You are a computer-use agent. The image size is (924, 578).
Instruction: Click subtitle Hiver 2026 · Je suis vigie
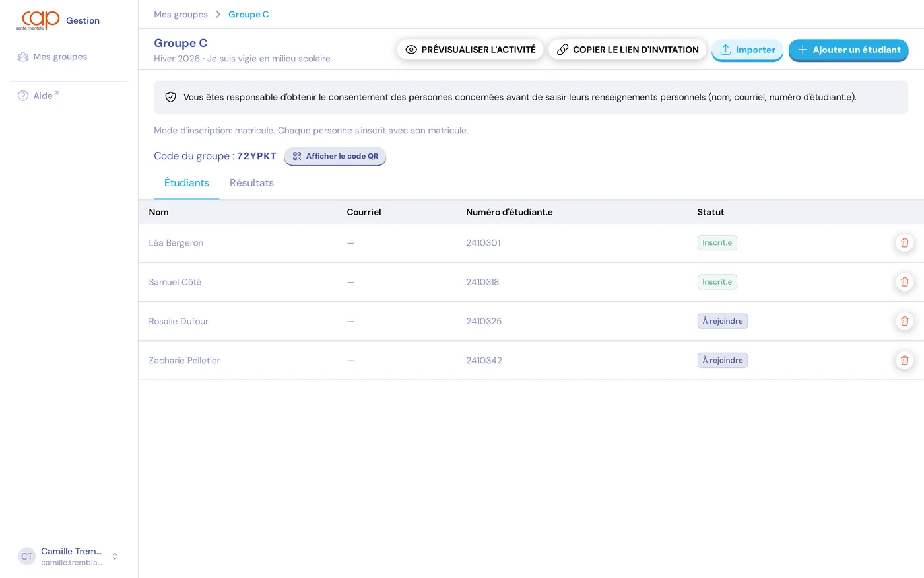point(242,59)
